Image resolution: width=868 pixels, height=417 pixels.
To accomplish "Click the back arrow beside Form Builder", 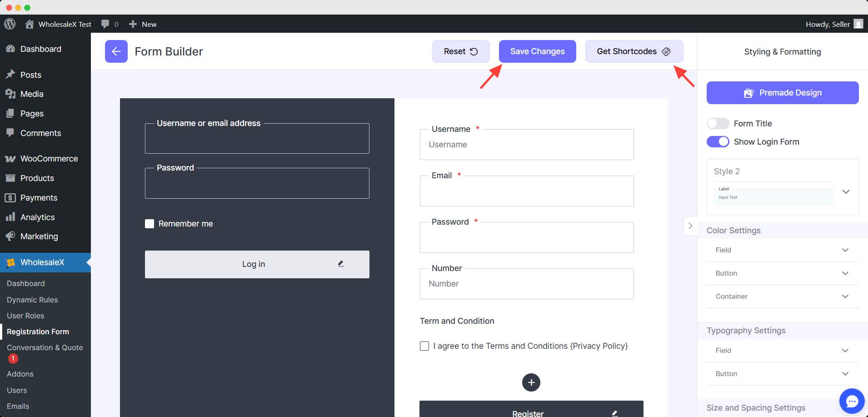I will pyautogui.click(x=116, y=51).
